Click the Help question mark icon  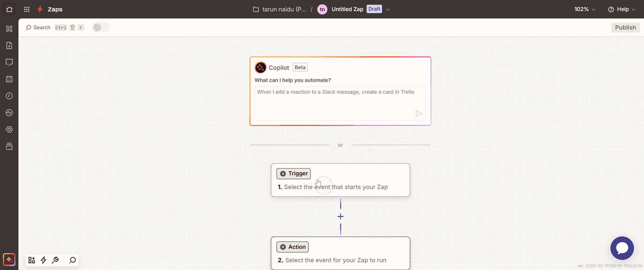pyautogui.click(x=611, y=9)
